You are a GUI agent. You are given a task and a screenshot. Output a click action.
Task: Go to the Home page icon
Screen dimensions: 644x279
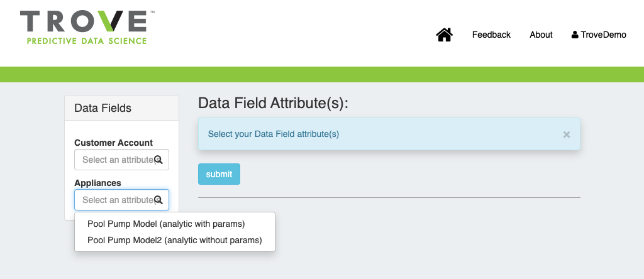click(x=444, y=35)
